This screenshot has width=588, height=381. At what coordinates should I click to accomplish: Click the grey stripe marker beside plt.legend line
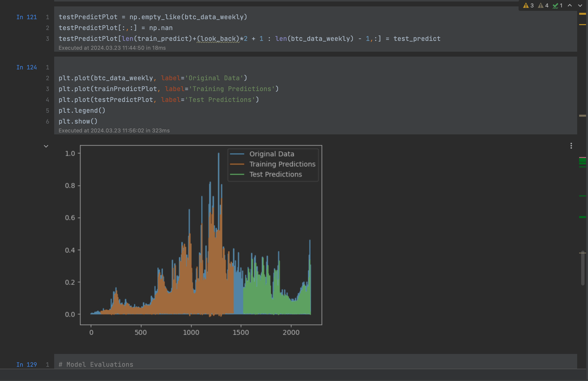(582, 116)
